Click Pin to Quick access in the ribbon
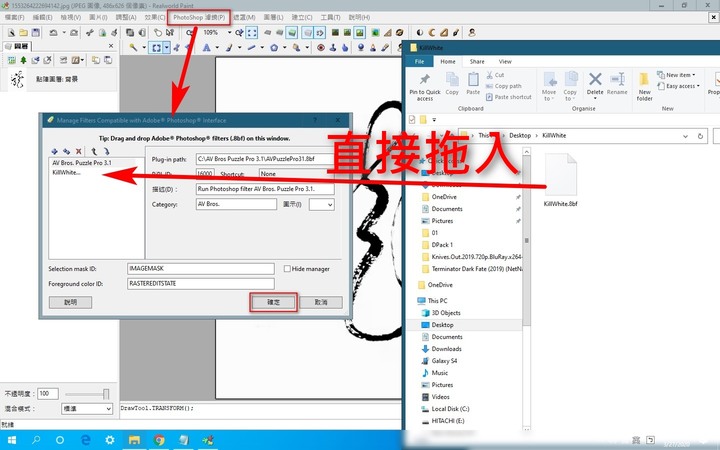720x450 pixels. 425,87
